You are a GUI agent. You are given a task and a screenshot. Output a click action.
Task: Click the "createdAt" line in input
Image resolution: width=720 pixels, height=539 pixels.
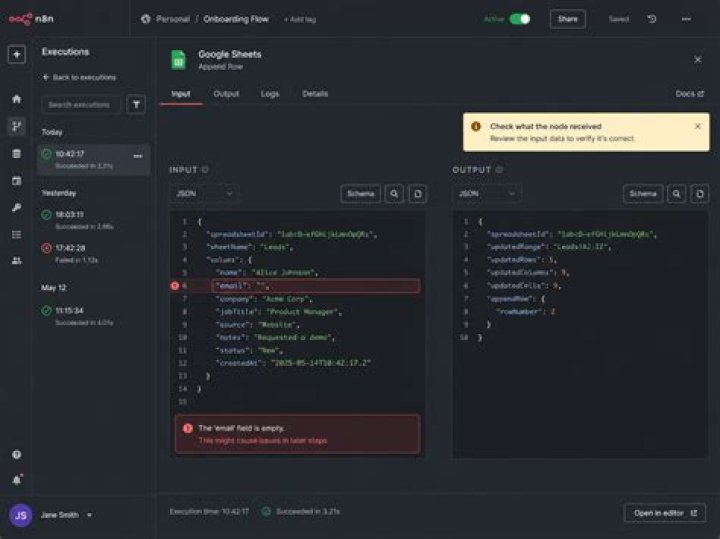pyautogui.click(x=293, y=363)
